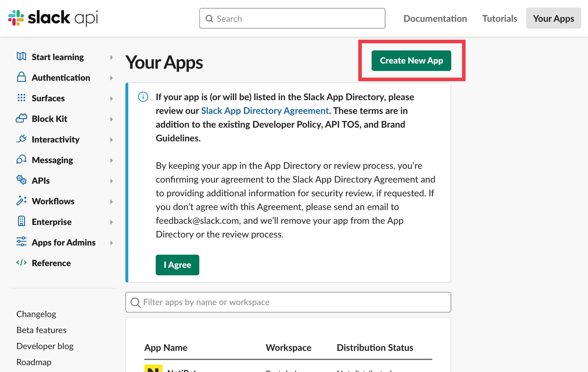Expand the Workflows section arrow
Image resolution: width=588 pixels, height=372 pixels.
pyautogui.click(x=112, y=201)
